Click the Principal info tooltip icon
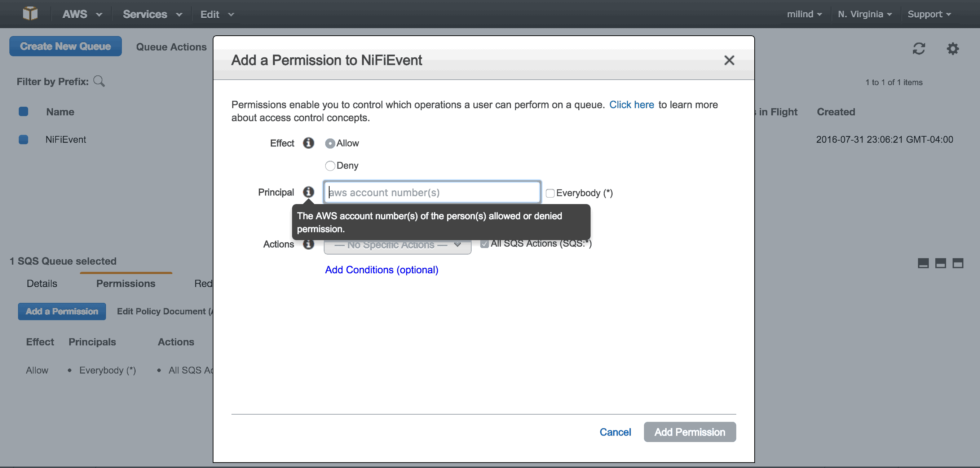This screenshot has width=980, height=468. click(x=308, y=192)
